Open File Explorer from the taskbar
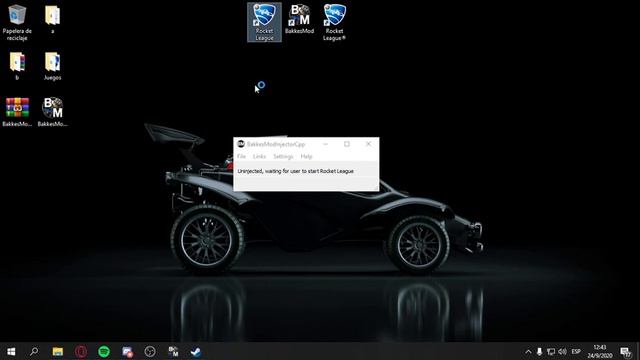The image size is (640, 360). 58,351
